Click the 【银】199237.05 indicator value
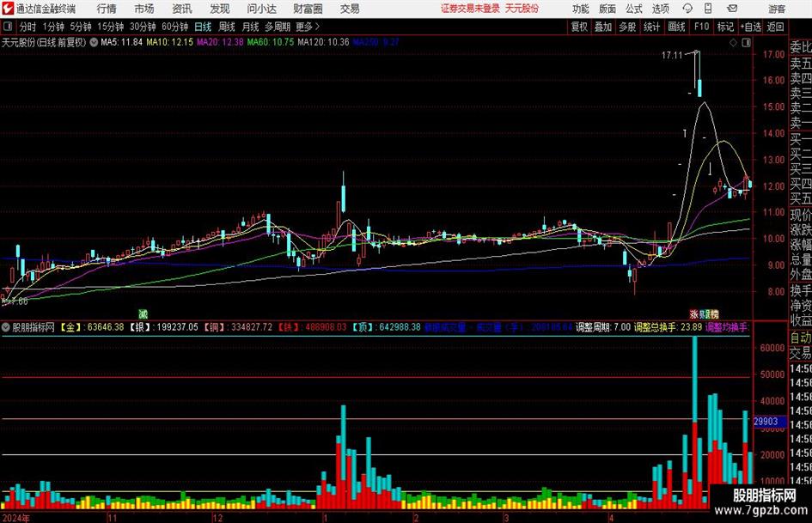Image resolution: width=812 pixels, height=523 pixels. 163,327
